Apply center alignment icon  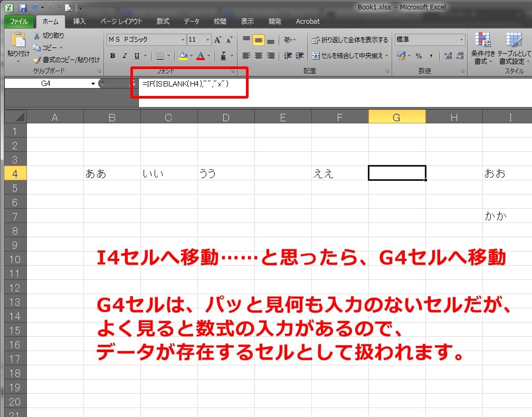259,55
